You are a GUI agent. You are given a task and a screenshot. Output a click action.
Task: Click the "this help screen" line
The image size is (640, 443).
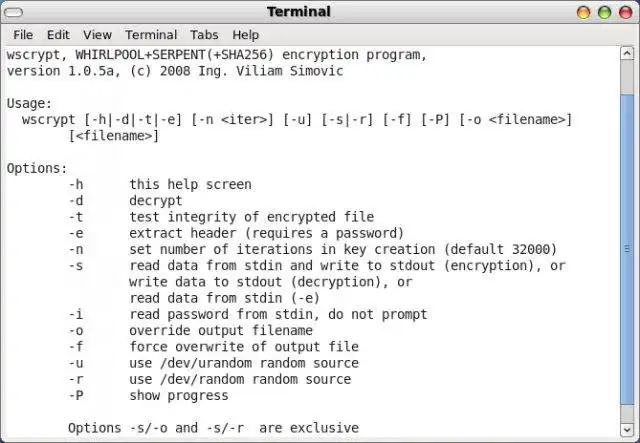click(190, 185)
